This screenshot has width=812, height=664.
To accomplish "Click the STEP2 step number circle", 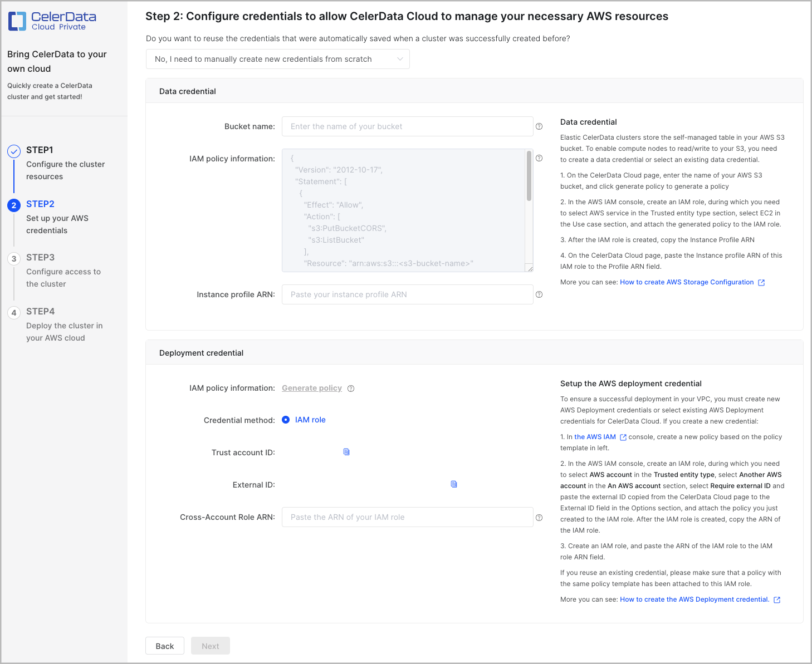I will pos(13,205).
